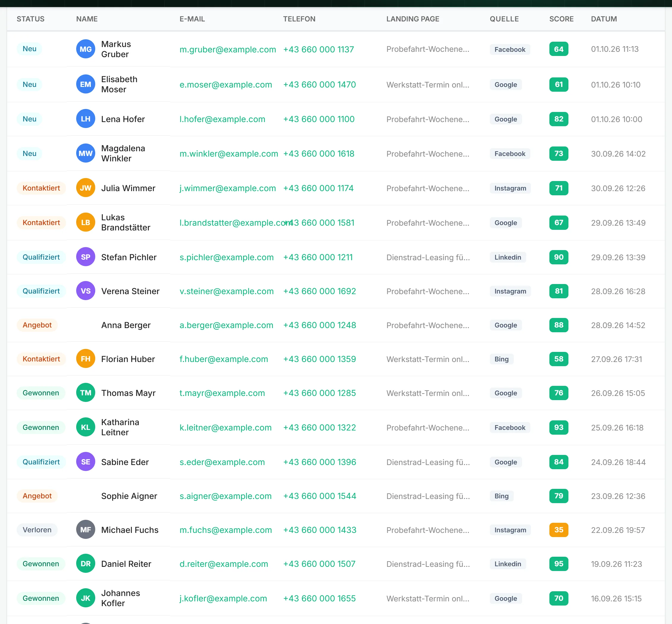Image resolution: width=672 pixels, height=624 pixels.
Task: Click Michael Fuchs's MF avatar
Action: pyautogui.click(x=85, y=529)
